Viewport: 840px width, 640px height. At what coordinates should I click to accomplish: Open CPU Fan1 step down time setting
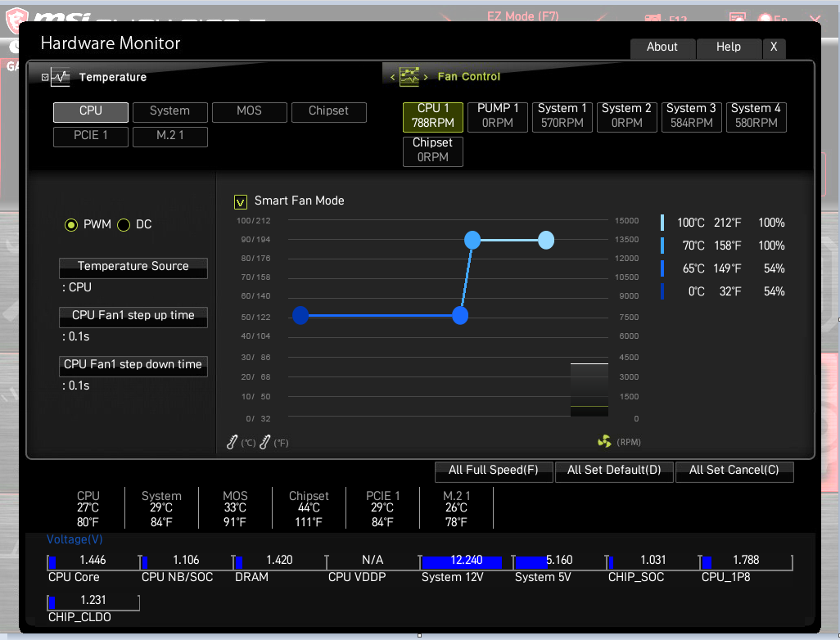coord(133,366)
